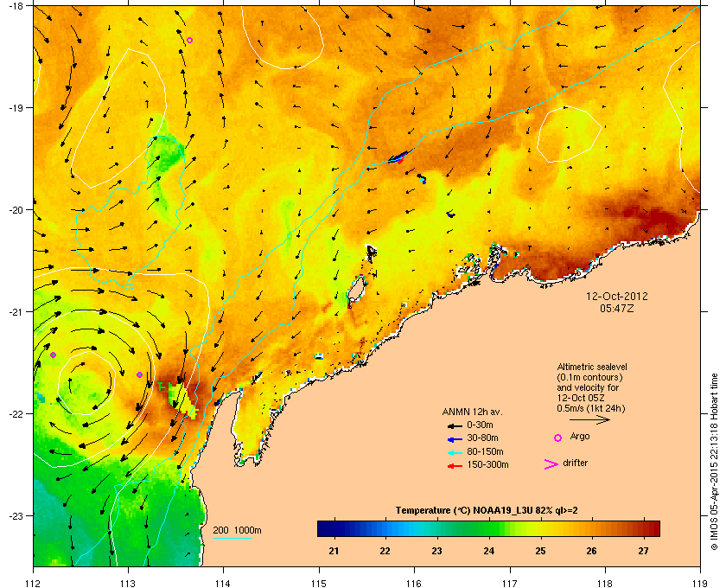Click the magenta drifter chevron in legend
Screen dimensions: 726x588
pyautogui.click(x=551, y=464)
